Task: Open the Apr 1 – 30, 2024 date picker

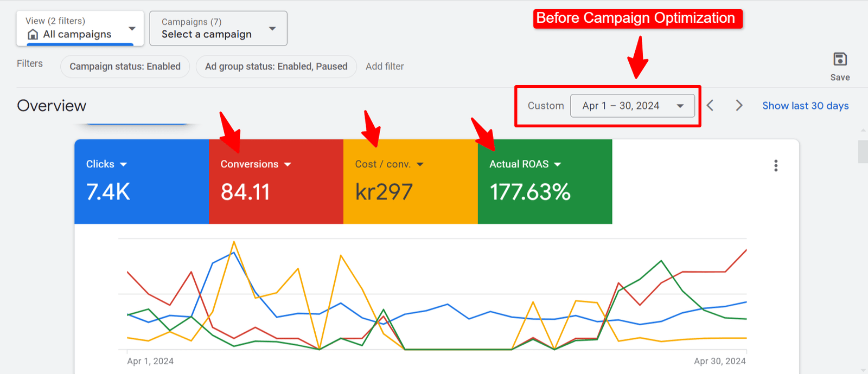Action: tap(632, 106)
